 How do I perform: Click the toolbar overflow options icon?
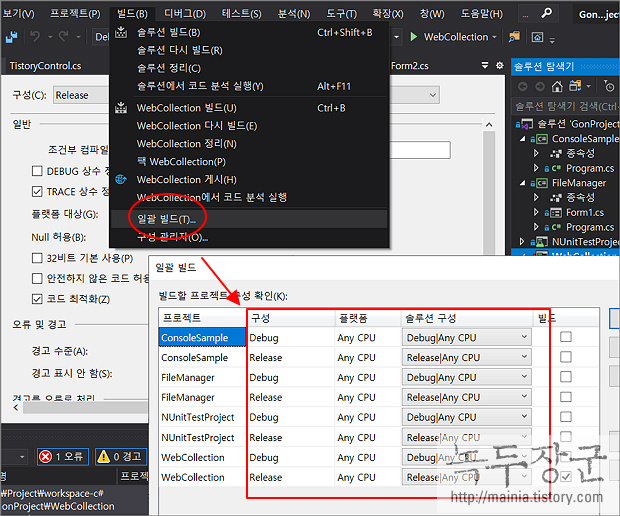click(552, 39)
